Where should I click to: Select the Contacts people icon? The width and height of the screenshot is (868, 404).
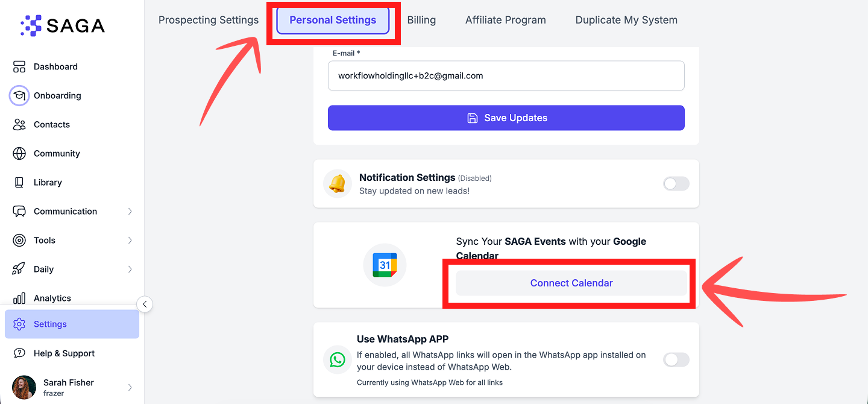click(x=19, y=124)
